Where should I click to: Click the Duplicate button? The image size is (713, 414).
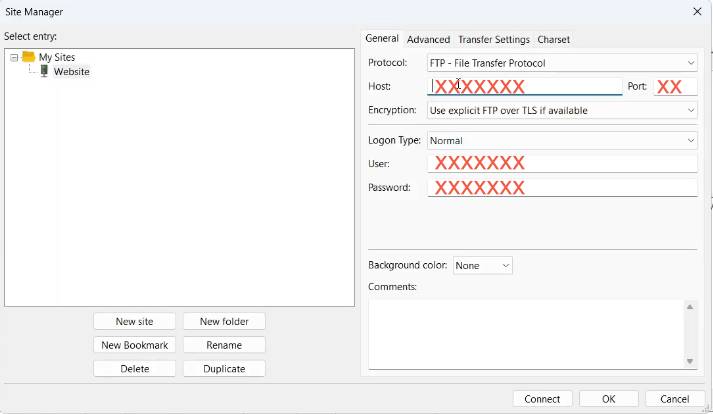224,369
